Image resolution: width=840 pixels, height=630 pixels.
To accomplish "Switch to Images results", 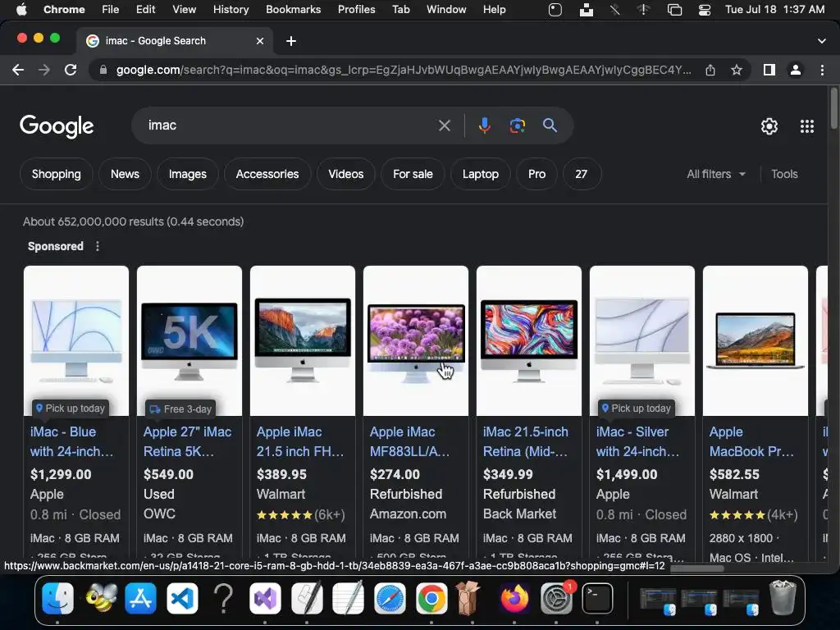I will (x=188, y=174).
